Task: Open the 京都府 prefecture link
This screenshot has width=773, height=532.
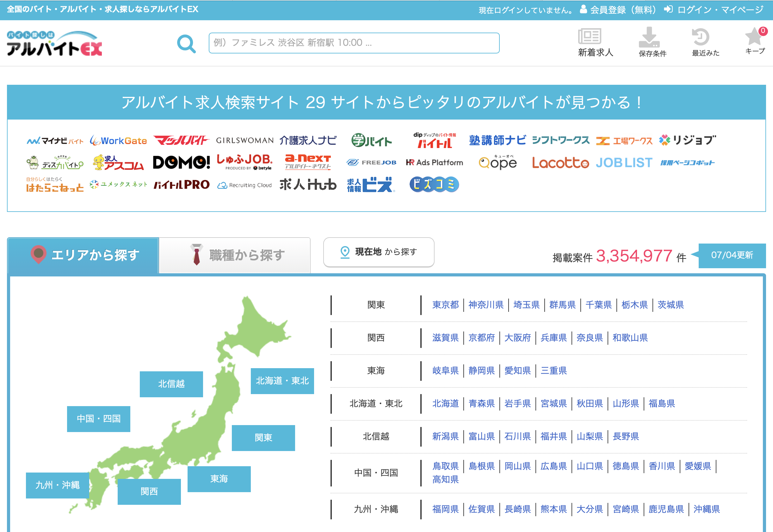Action: tap(481, 338)
